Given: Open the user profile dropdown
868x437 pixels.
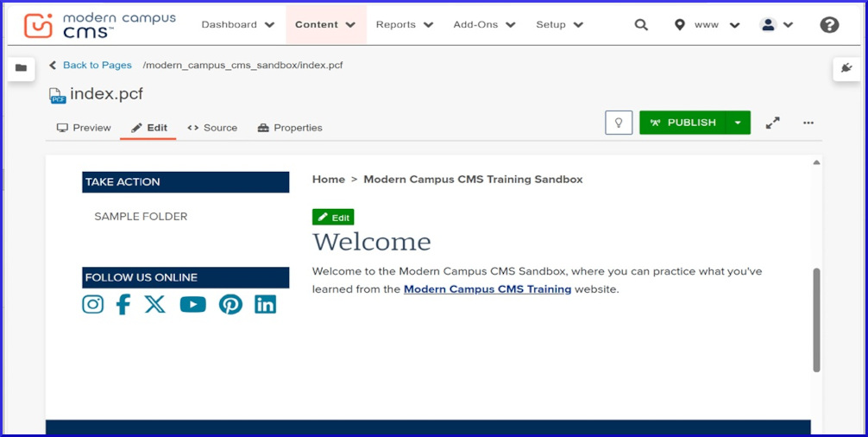Looking at the screenshot, I should [x=777, y=25].
